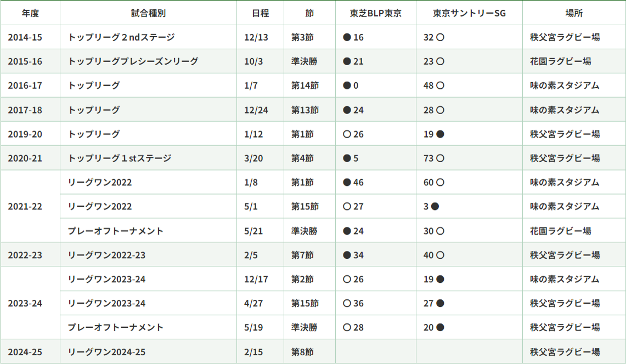626x364 pixels.
Task: Click the トップリーグプレシーズンリーグ match type cell
Action: click(133, 61)
